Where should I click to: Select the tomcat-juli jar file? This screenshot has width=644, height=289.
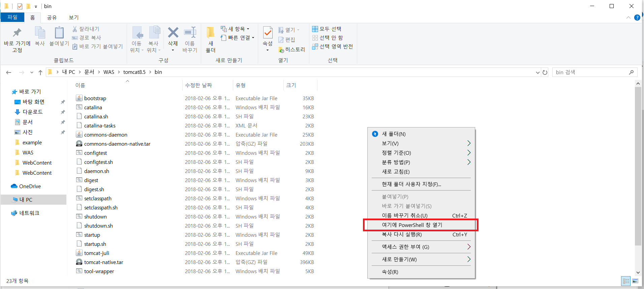96,253
